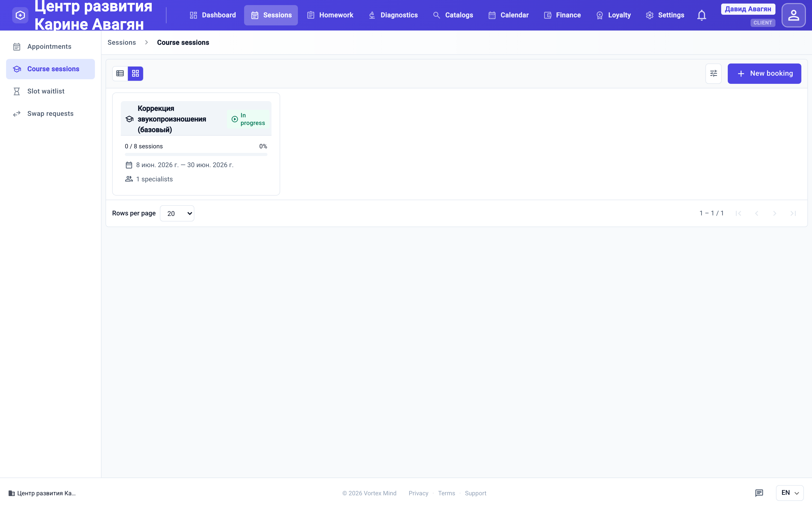Click the Давид Авагян user name badge
The image size is (812, 508).
click(748, 9)
